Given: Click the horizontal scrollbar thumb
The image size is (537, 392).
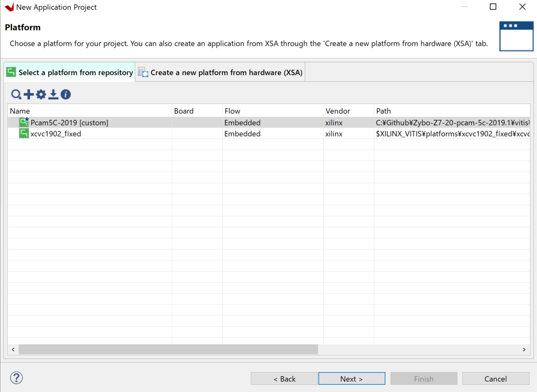Looking at the screenshot, I should (168, 350).
